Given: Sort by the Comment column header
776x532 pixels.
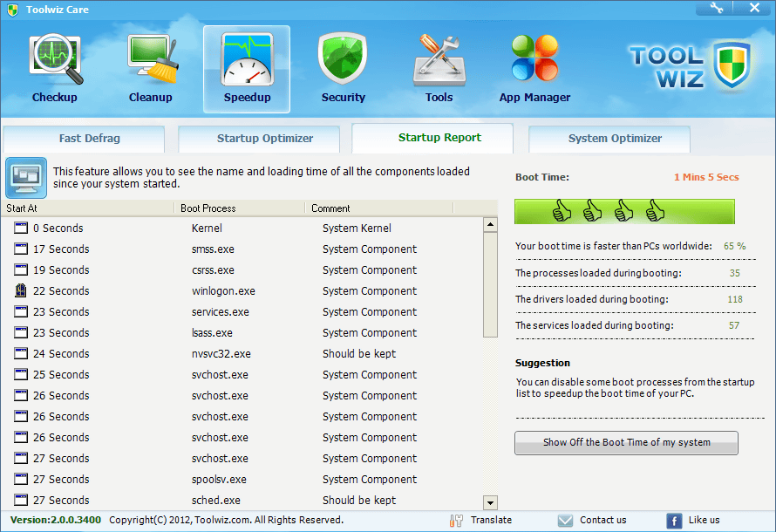Looking at the screenshot, I should [379, 208].
